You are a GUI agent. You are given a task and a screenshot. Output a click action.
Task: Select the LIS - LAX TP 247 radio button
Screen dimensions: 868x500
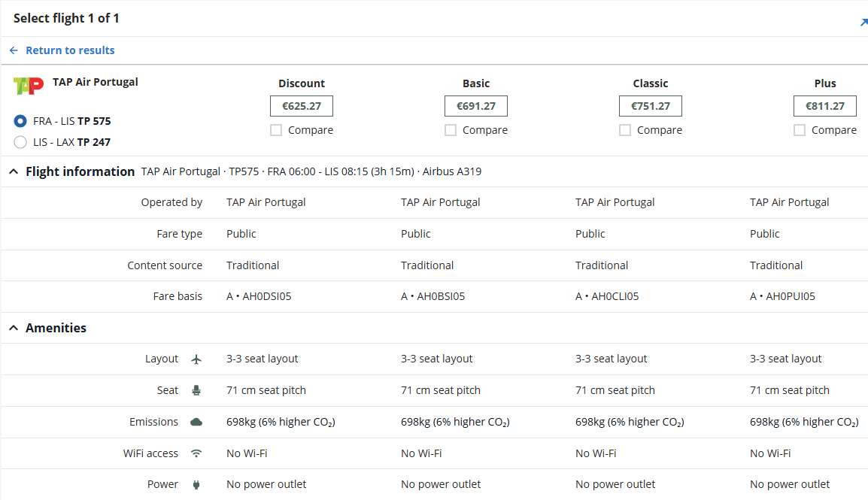tap(20, 142)
